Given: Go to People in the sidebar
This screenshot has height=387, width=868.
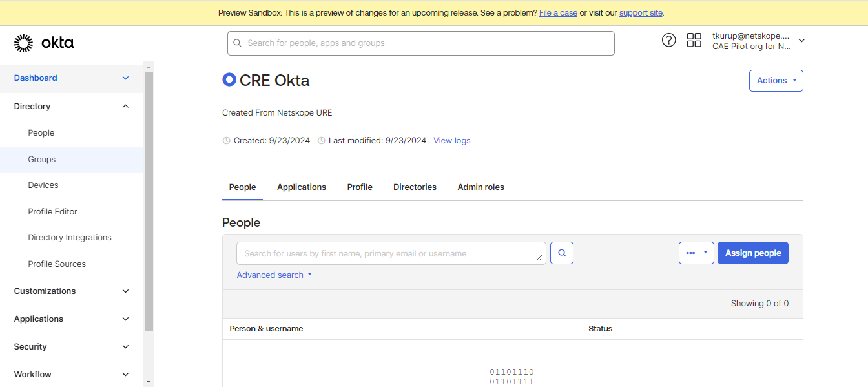Looking at the screenshot, I should 41,132.
